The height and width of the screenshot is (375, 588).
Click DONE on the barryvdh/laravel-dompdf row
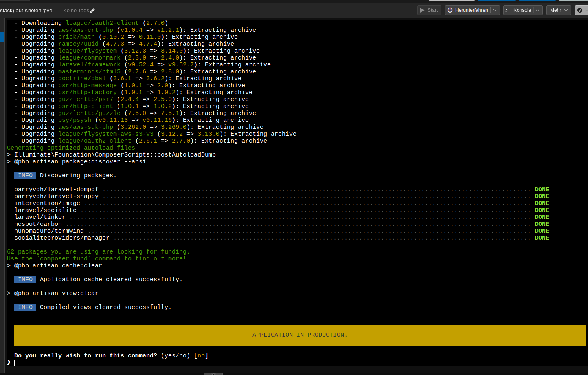pyautogui.click(x=542, y=190)
